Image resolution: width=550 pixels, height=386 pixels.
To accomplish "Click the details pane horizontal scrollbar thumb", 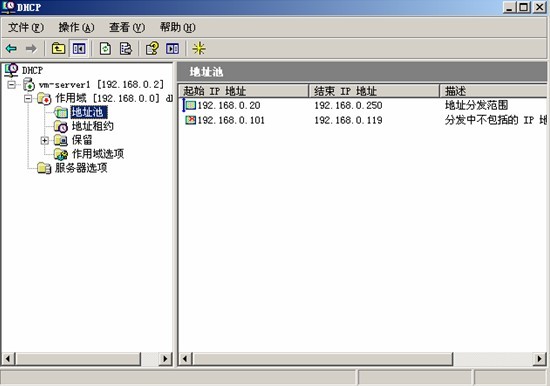I will coord(323,359).
